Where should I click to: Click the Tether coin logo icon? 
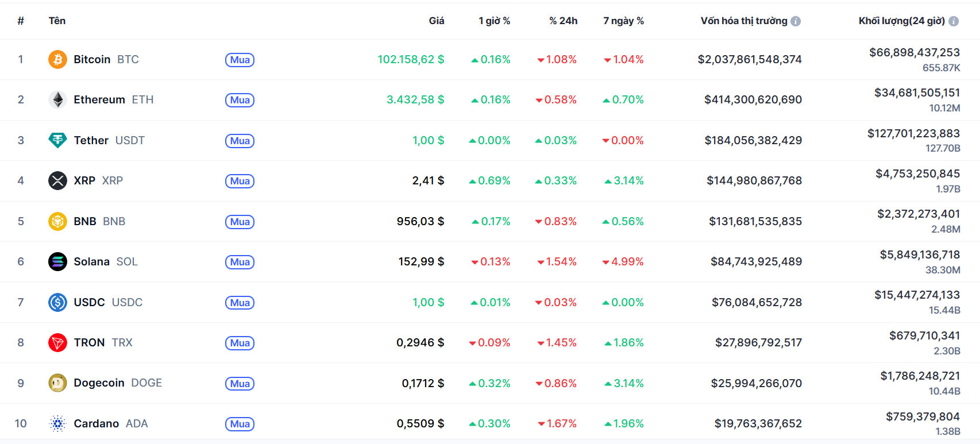pyautogui.click(x=57, y=140)
